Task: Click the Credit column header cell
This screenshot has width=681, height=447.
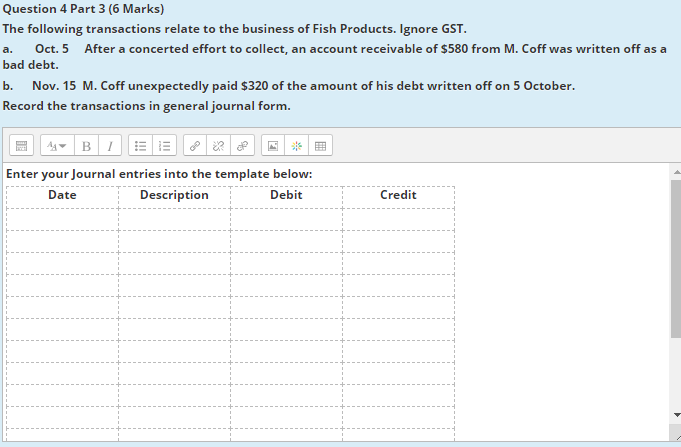Action: [398, 197]
